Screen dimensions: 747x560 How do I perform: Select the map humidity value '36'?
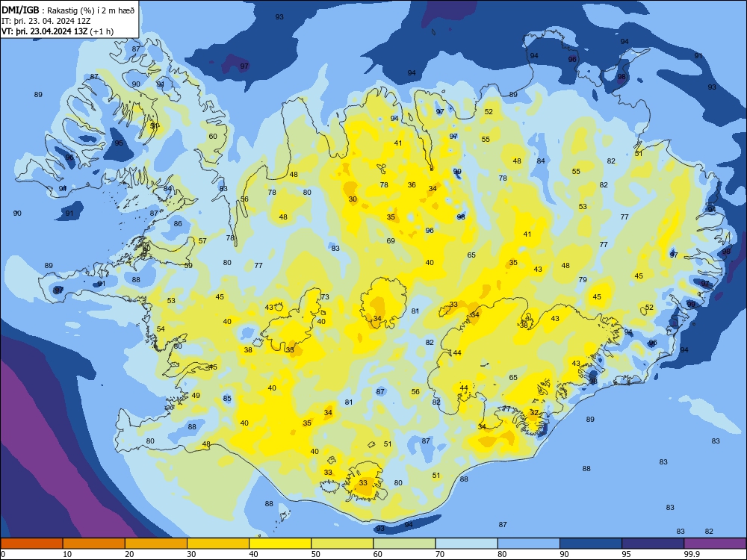(x=412, y=184)
